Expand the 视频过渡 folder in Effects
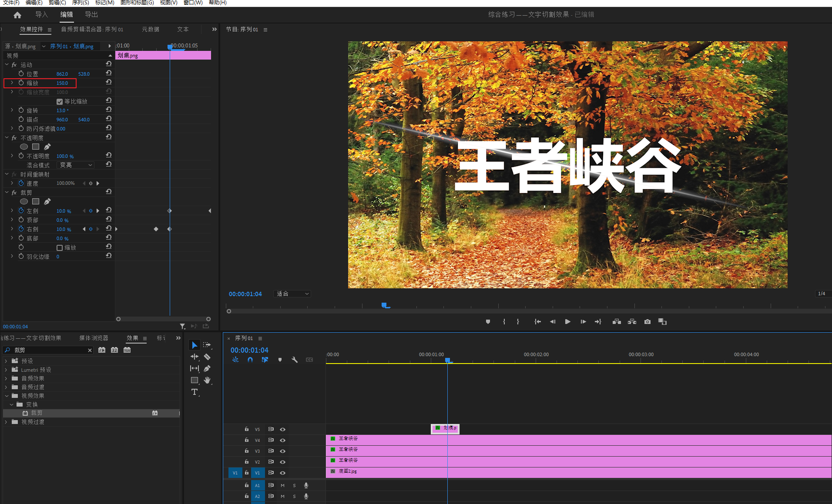This screenshot has width=832, height=504. pos(6,422)
